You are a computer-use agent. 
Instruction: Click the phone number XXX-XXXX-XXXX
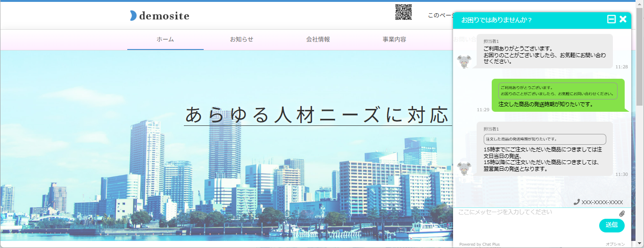[602, 202]
